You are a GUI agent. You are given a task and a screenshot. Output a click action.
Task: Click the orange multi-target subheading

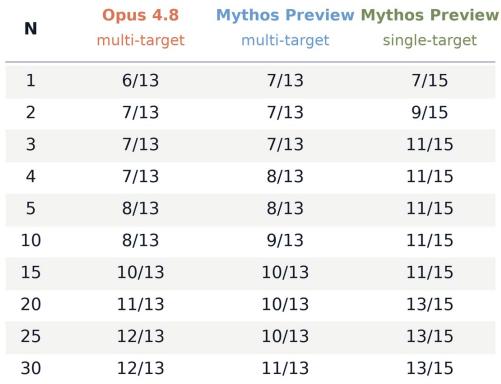point(140,40)
